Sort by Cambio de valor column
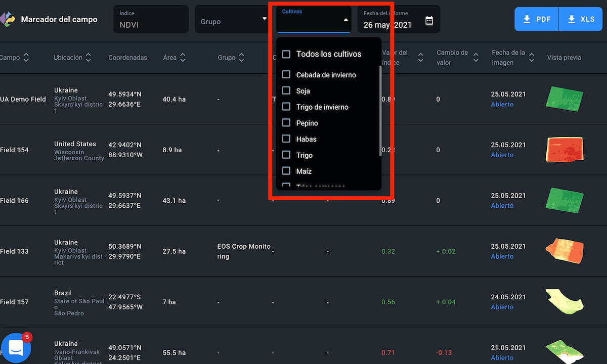Viewport: 607px width, 364px height. (x=475, y=58)
